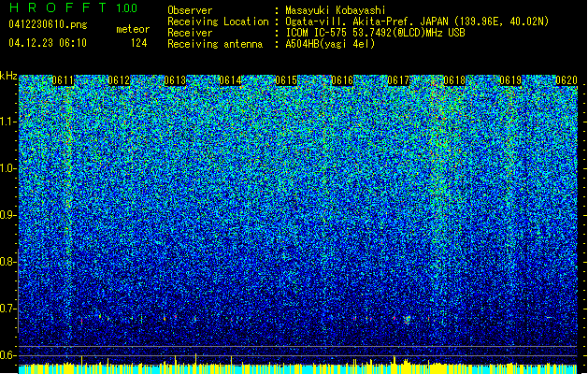This screenshot has width=588, height=374.
Task: Click the ICOM IC-575 receiver value
Action: click(x=376, y=33)
